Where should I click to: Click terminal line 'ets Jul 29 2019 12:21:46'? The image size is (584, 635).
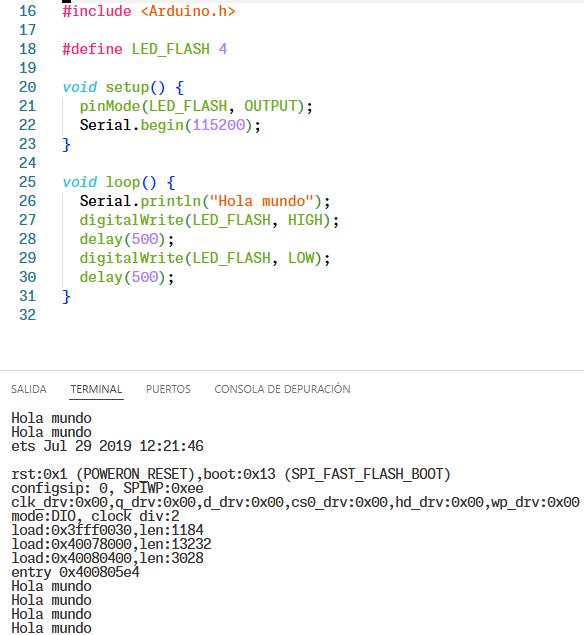click(107, 446)
